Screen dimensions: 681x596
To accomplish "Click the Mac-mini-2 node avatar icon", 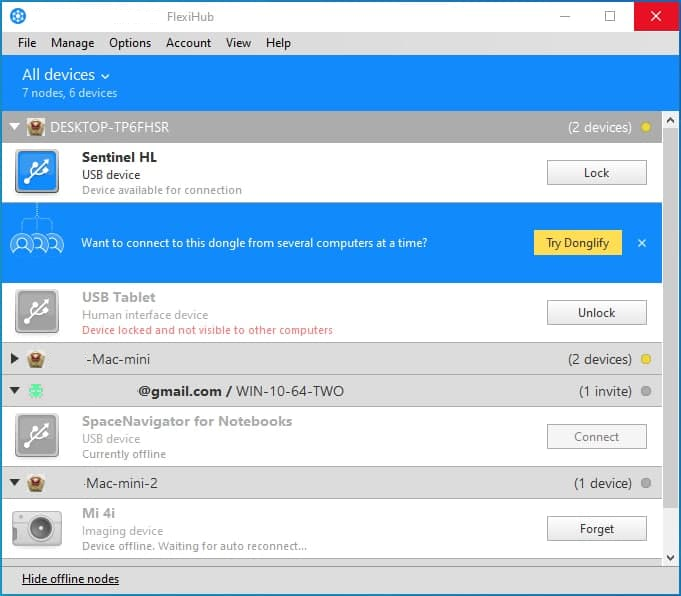I will 36,483.
